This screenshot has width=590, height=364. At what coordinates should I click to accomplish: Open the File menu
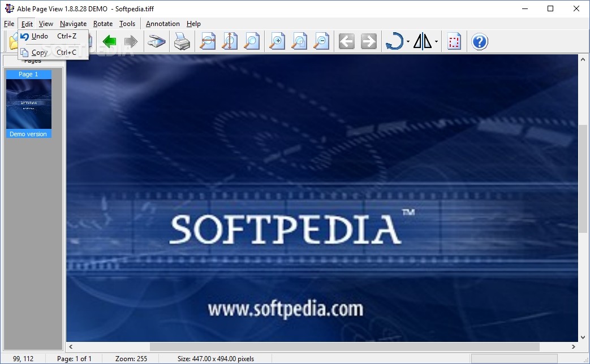(9, 24)
